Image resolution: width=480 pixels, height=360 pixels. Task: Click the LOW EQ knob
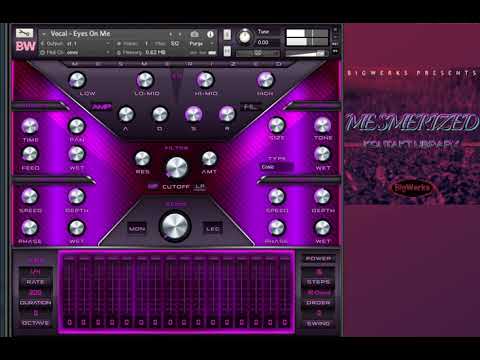[77, 80]
